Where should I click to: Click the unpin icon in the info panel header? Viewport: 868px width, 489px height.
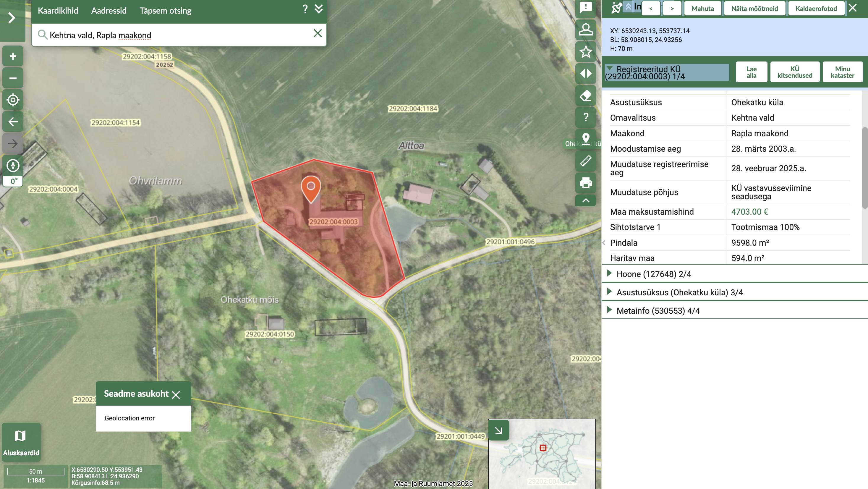point(616,7)
